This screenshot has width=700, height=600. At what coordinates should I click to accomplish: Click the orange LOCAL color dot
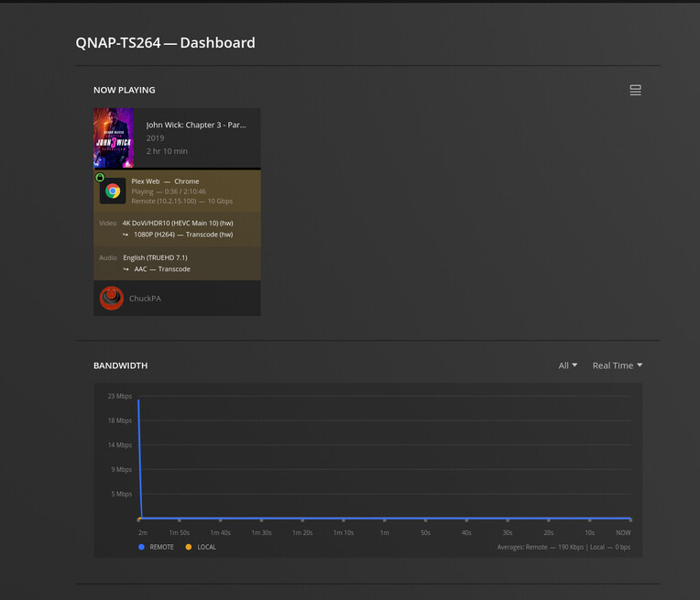tap(189, 547)
